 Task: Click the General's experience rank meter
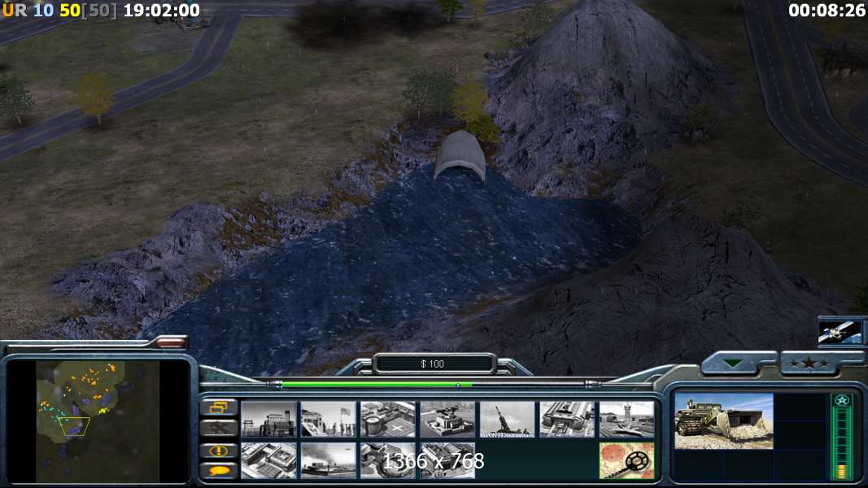coord(841,435)
